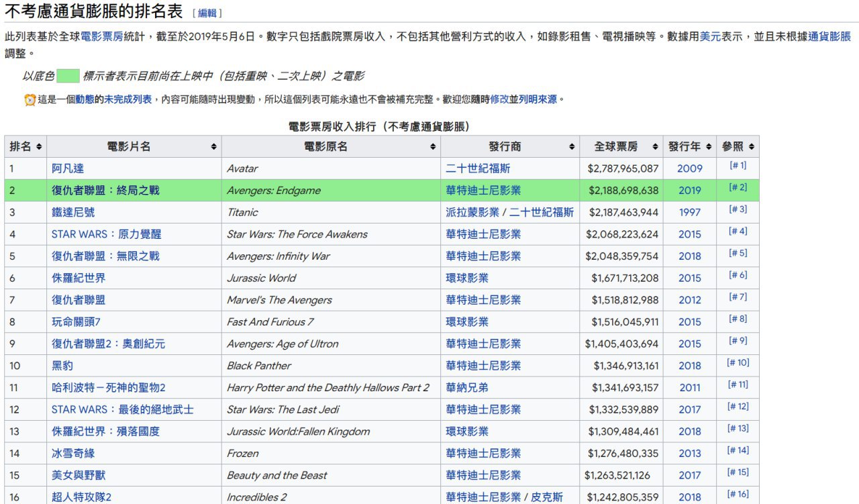The image size is (859, 504).
Task: Open the 玩命關頭7 film article
Action: 76,321
